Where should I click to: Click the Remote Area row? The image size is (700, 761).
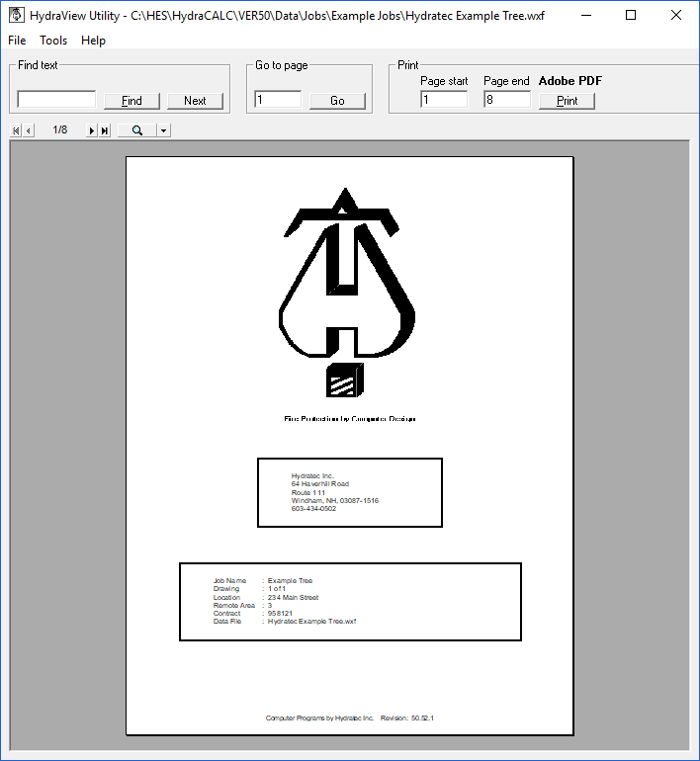(242, 605)
